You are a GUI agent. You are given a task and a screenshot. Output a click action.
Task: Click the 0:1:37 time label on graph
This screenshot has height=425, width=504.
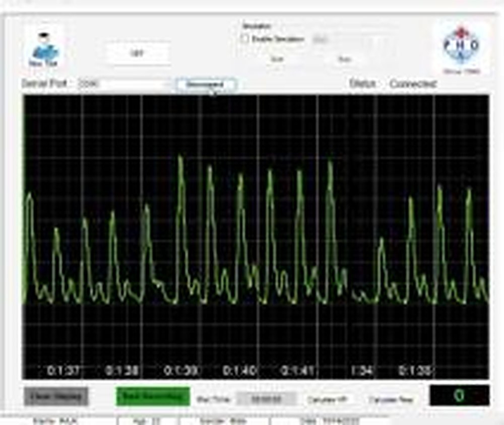pyautogui.click(x=63, y=371)
